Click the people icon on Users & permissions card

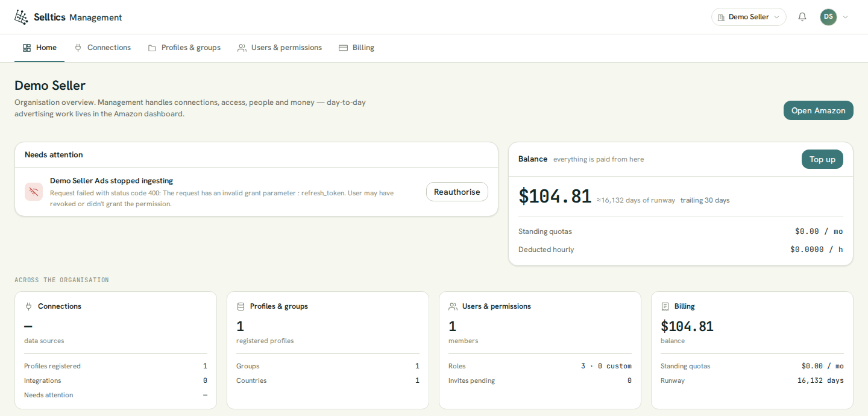click(453, 306)
